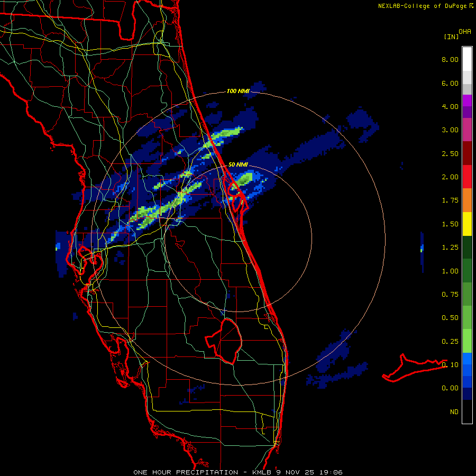Click the [IN] units label

451,36
